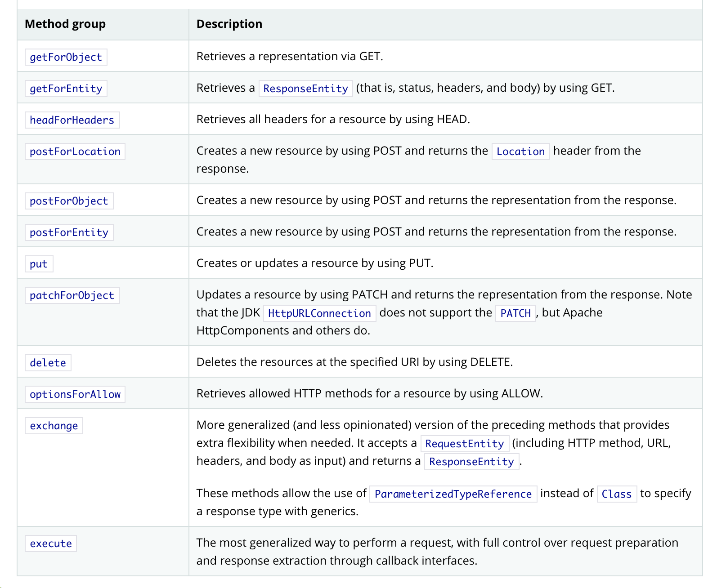Click the execute method code label
The width and height of the screenshot is (717, 588).
51,543
